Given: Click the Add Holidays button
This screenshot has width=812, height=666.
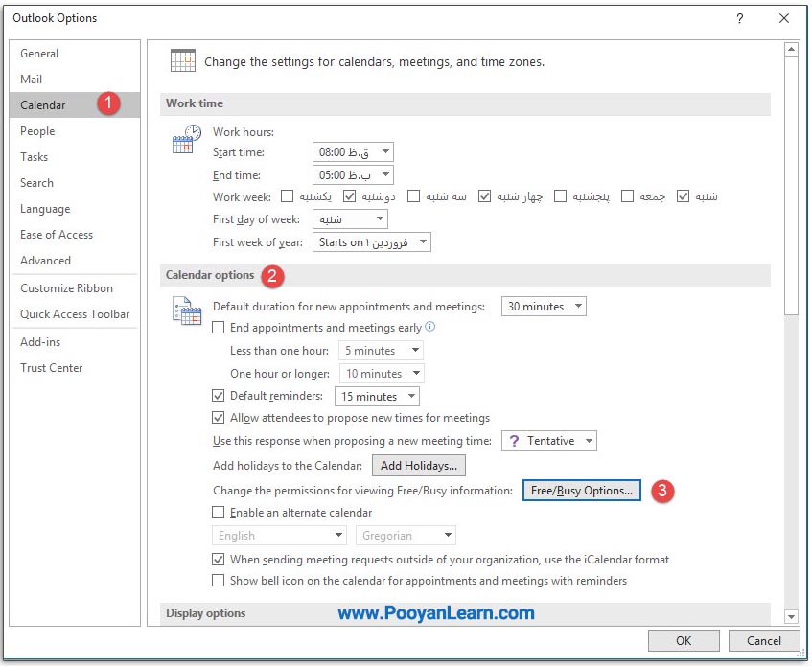Looking at the screenshot, I should coord(418,465).
